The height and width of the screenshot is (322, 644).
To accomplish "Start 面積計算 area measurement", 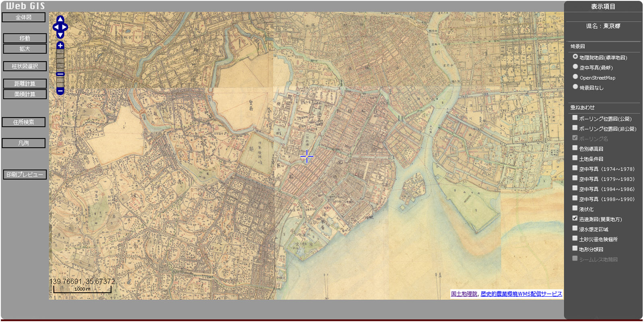I will click(x=25, y=94).
